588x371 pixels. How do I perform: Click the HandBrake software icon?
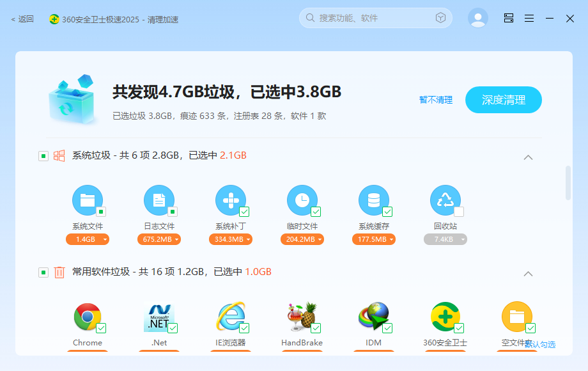click(x=302, y=317)
